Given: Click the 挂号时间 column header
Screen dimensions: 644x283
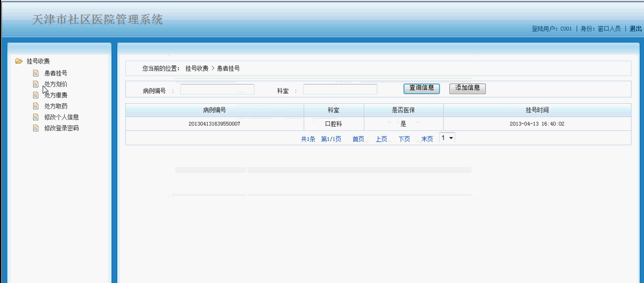Looking at the screenshot, I should pos(537,110).
